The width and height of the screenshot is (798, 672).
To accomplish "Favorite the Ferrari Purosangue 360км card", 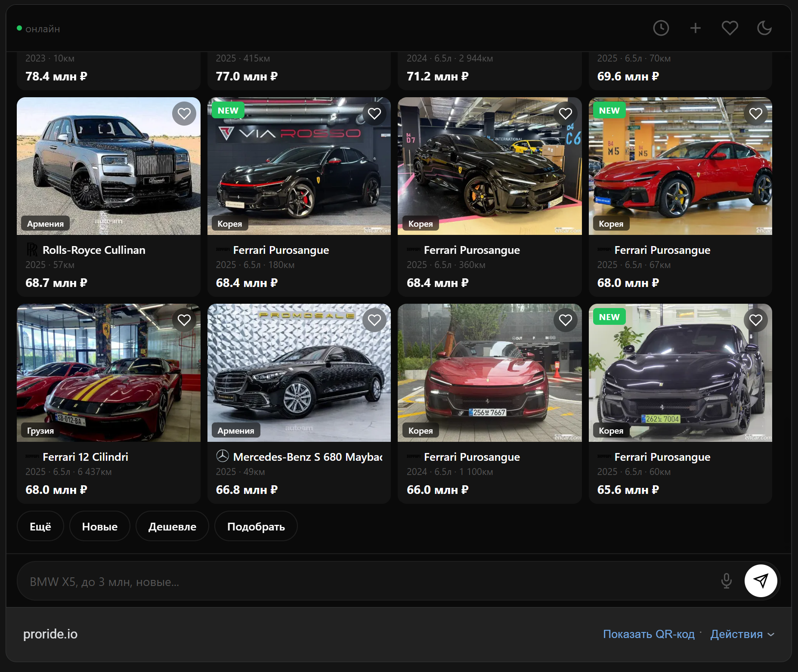I will coord(565,114).
